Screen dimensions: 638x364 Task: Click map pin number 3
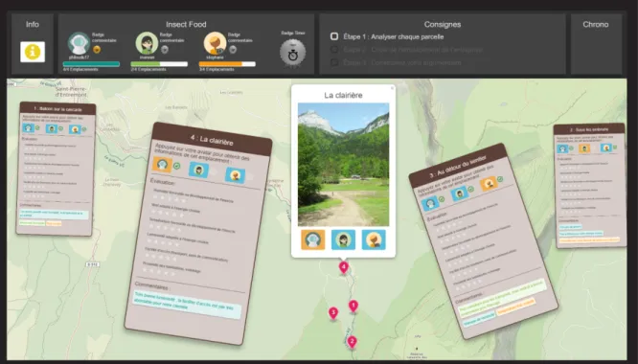coord(333,313)
